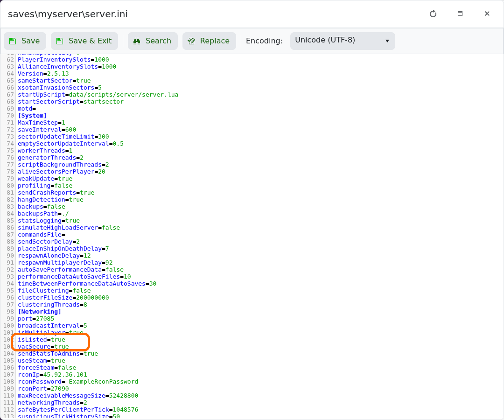Click line sectorUpdateTimeLimit=300

63,137
